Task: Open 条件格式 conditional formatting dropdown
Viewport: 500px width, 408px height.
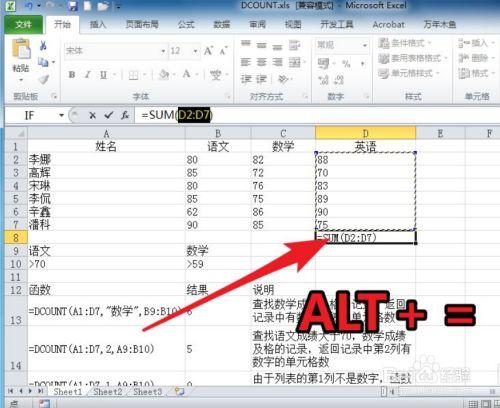Action: coord(404,43)
